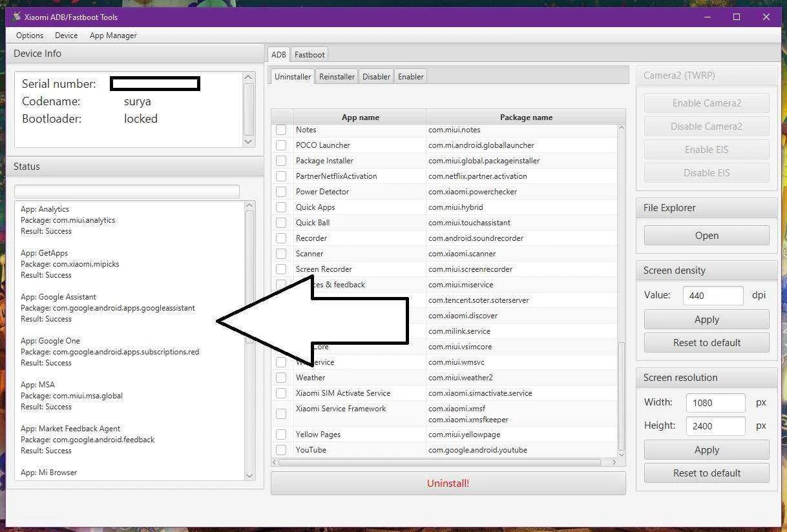This screenshot has height=532, width=787.
Task: Select the Scanner checkbox
Action: click(281, 254)
